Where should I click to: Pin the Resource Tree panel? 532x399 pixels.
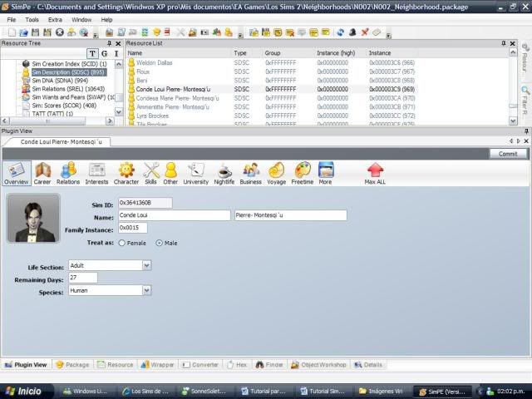(109, 43)
